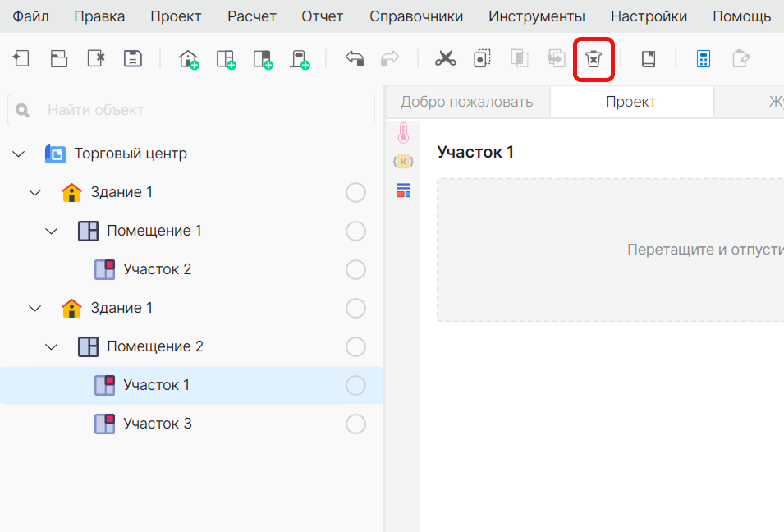784x532 pixels.
Task: Collapse the Помещение 2 node
Action: [52, 346]
